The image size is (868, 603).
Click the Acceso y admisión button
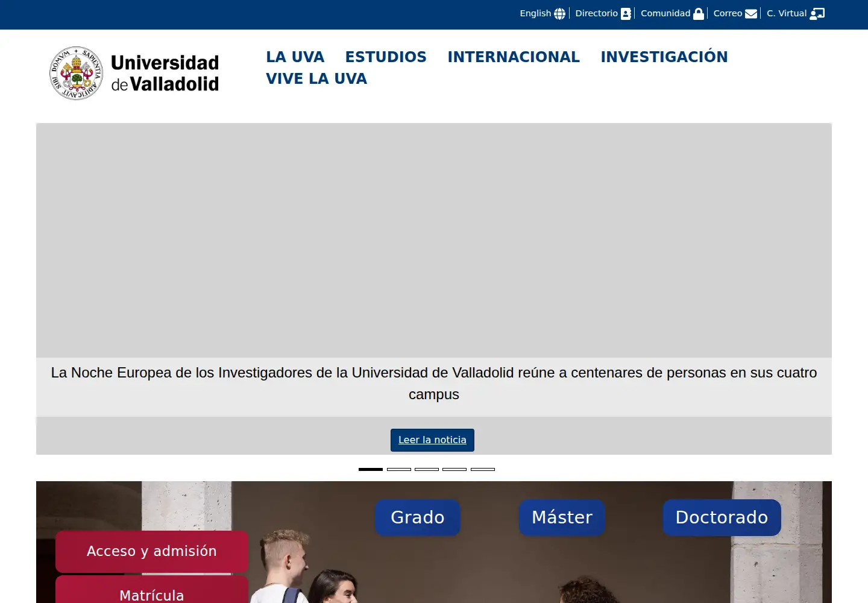tap(152, 551)
